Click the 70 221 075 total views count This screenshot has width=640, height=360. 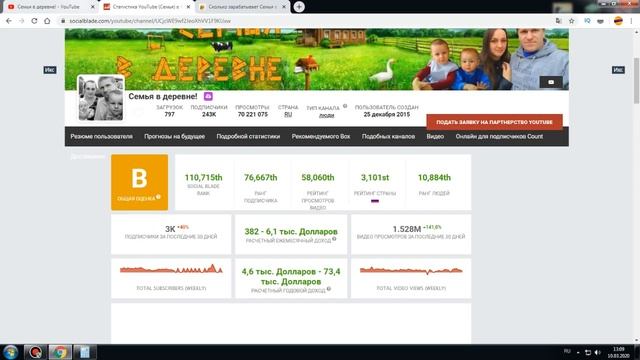coord(253,114)
